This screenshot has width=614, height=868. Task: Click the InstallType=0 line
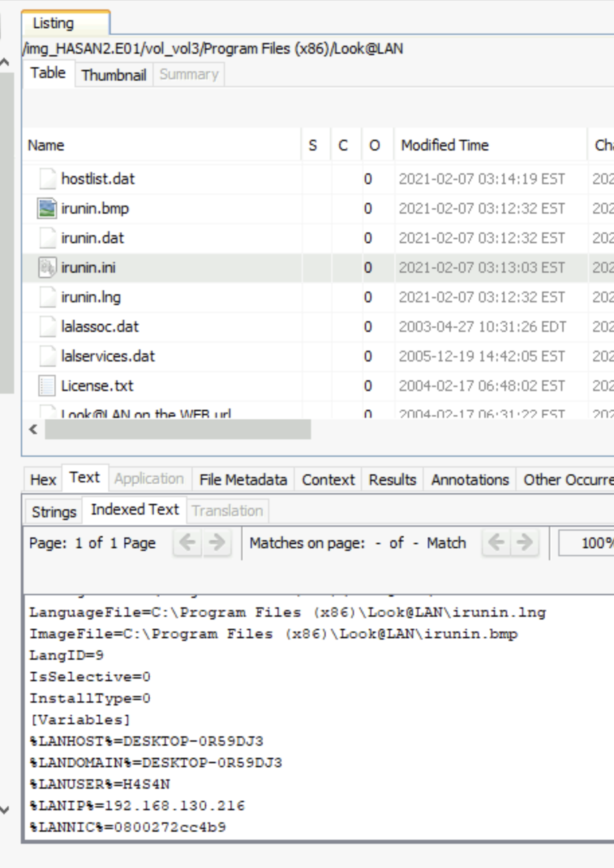pos(90,698)
